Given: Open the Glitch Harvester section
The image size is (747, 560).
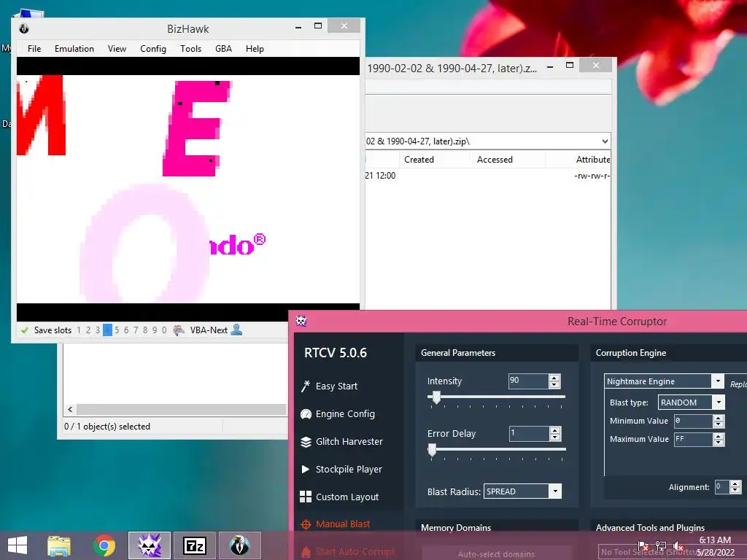Looking at the screenshot, I should (349, 442).
